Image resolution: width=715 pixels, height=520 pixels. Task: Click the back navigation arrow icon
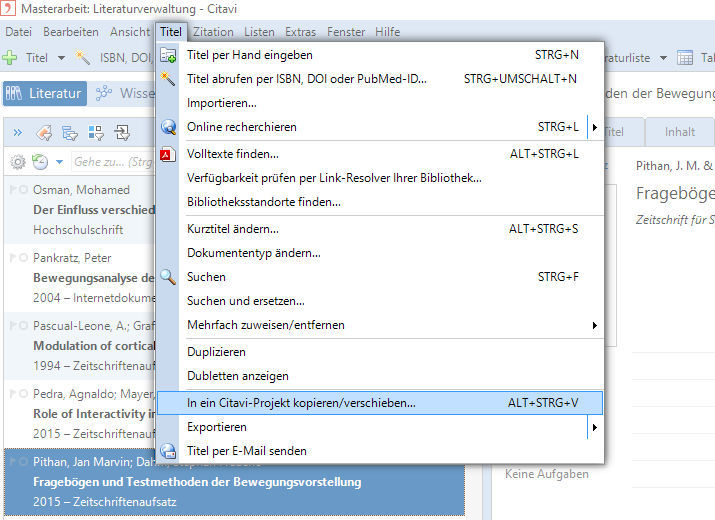click(x=44, y=133)
